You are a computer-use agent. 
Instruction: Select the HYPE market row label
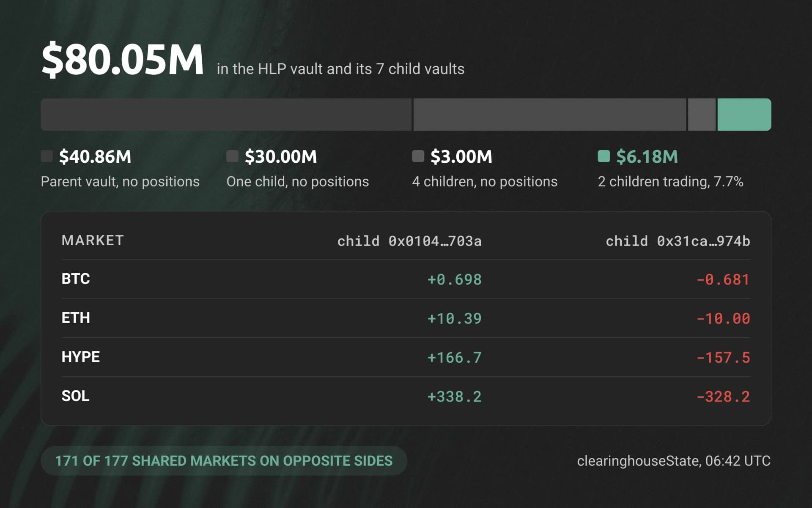point(81,357)
